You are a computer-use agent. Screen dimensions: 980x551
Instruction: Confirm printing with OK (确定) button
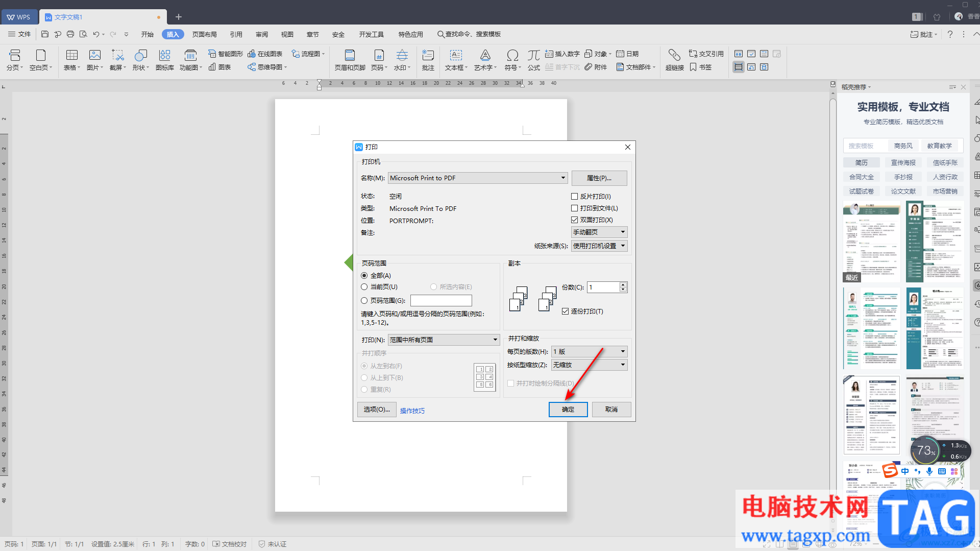(568, 410)
